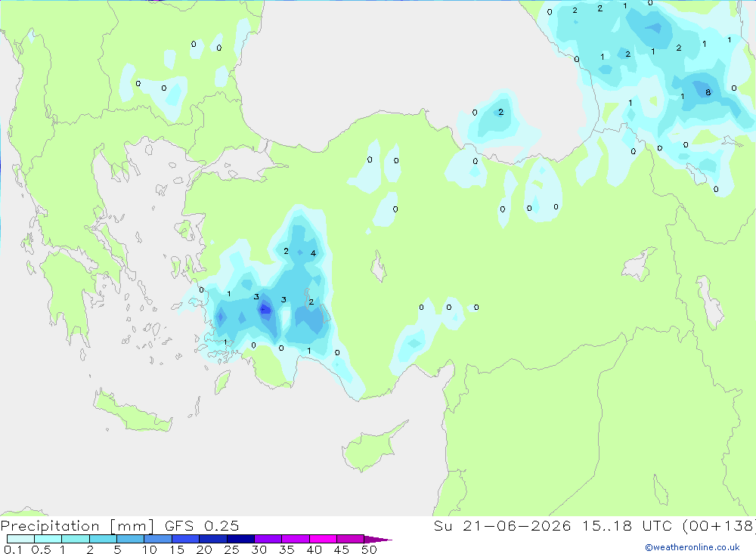Click the lightest cyan legend swatch at 0.1
The height and width of the screenshot is (554, 756).
pyautogui.click(x=20, y=539)
